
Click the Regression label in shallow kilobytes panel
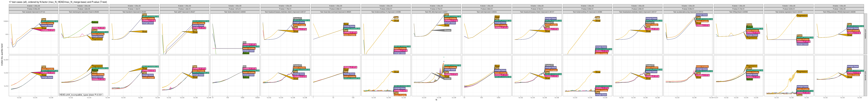click(802, 15)
